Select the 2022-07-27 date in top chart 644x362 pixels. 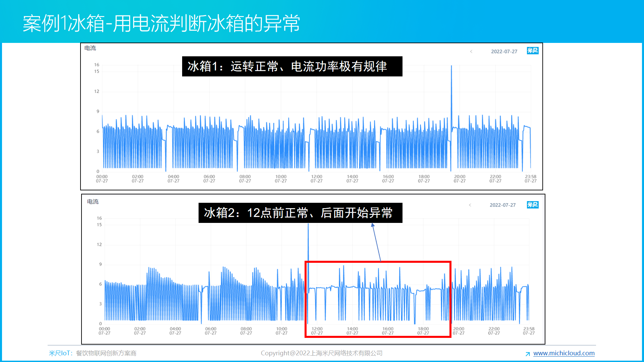(x=504, y=51)
